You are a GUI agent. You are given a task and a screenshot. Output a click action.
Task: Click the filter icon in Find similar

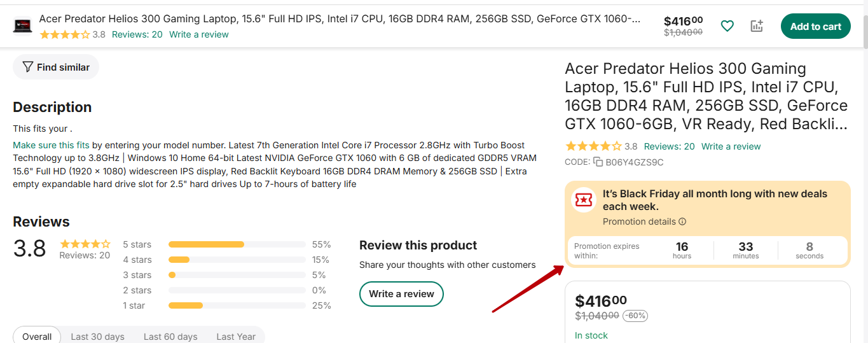click(27, 67)
